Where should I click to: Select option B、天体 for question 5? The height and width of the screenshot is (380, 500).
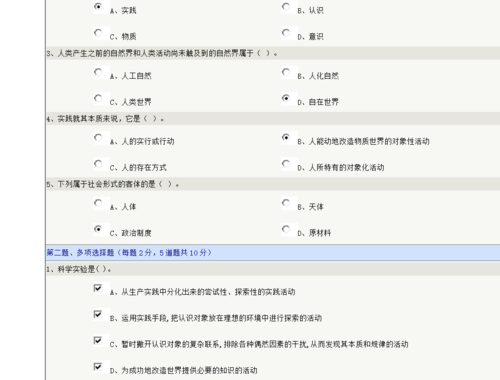pos(286,203)
